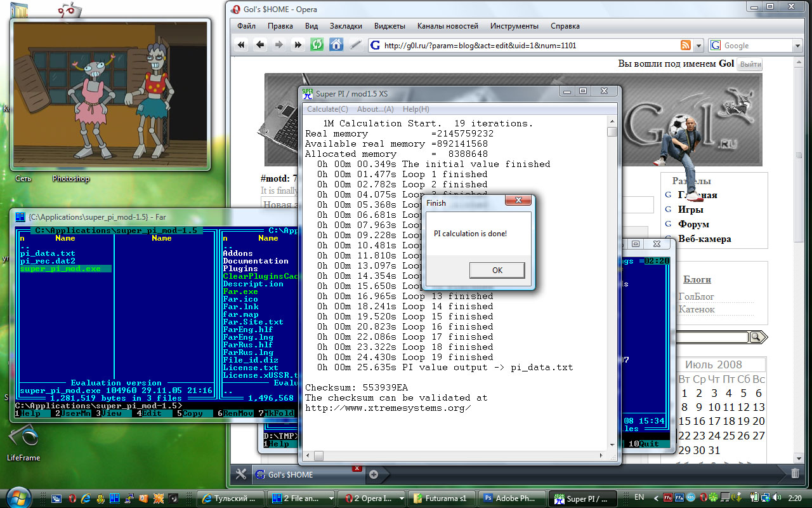The width and height of the screenshot is (812, 508).
Task: Click Opera panel wrench icon
Action: tap(241, 474)
